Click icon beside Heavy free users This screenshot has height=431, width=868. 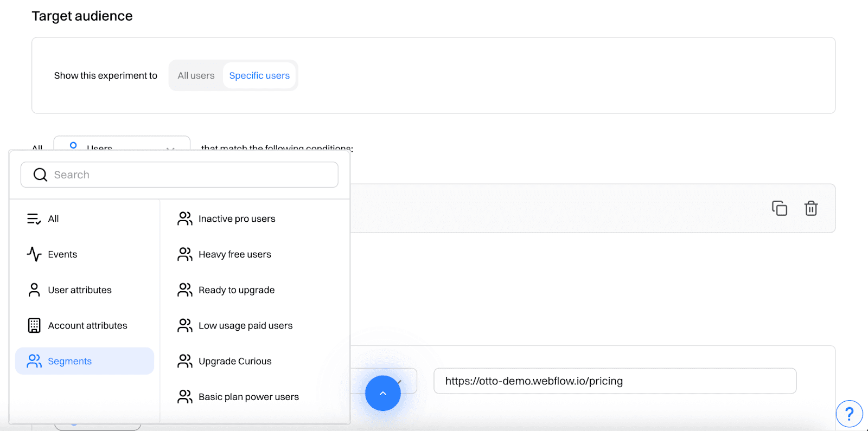tap(185, 254)
